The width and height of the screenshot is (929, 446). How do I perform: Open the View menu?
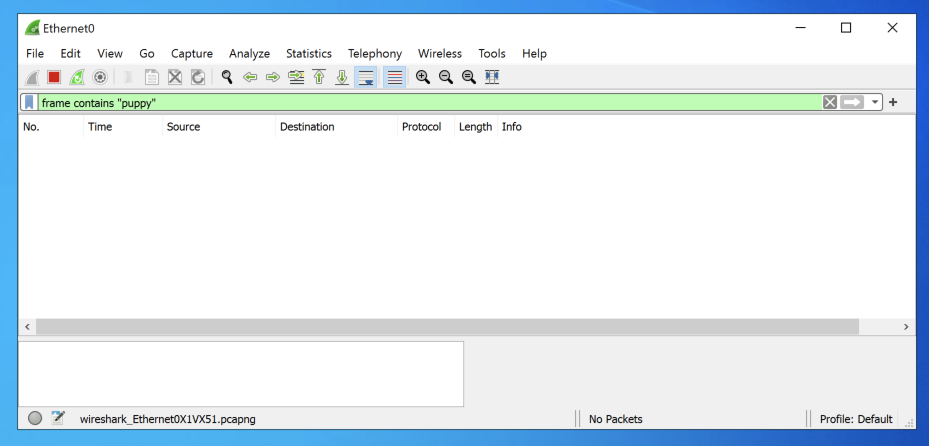point(110,53)
